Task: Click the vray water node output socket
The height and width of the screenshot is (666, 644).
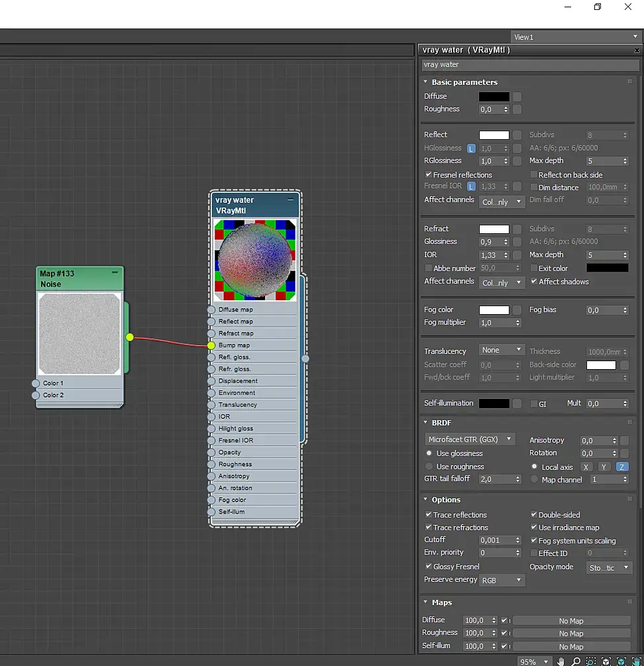Action: 305,359
